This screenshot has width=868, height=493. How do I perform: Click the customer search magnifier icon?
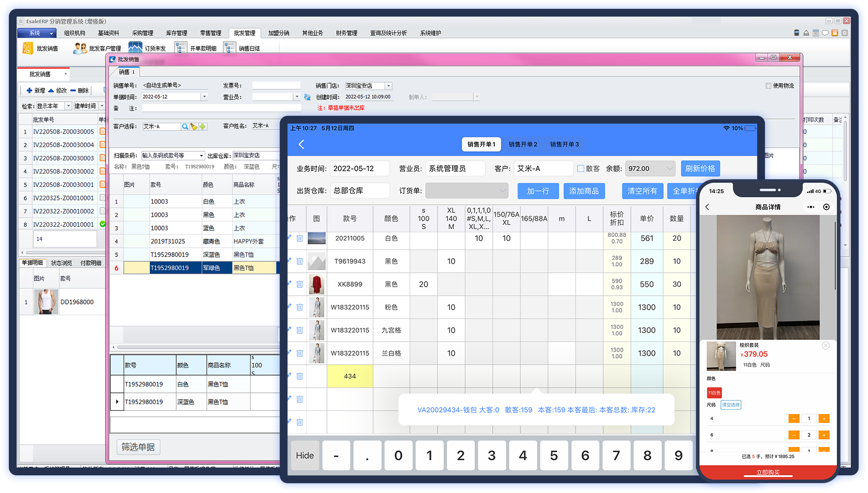coord(185,127)
